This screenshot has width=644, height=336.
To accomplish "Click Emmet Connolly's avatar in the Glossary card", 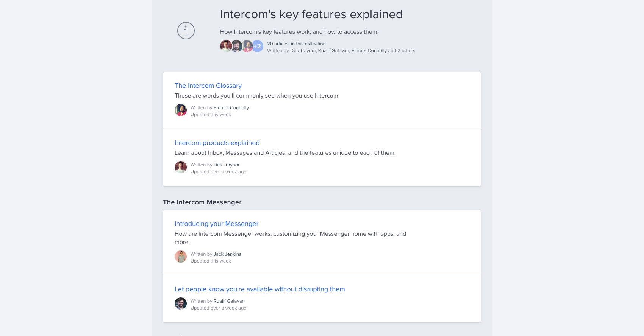I will 181,110.
